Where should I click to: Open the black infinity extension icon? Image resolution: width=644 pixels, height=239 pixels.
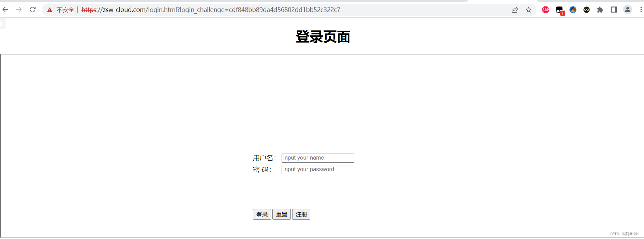tap(586, 10)
